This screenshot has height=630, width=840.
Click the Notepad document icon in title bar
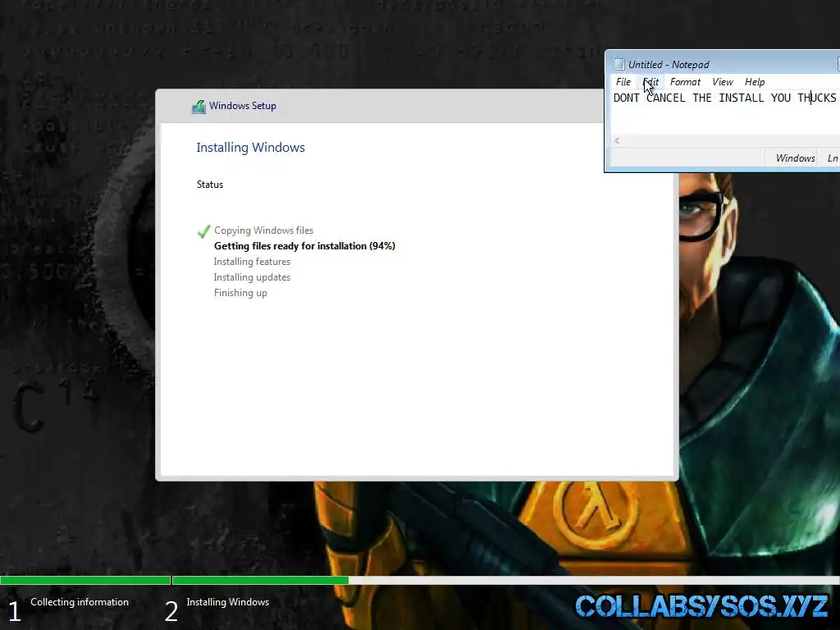[619, 64]
